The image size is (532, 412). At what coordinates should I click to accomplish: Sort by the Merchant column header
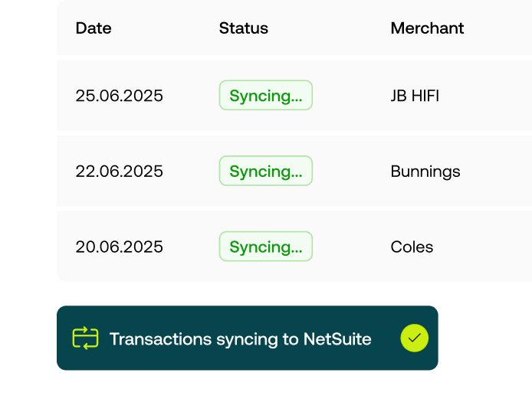(x=427, y=28)
